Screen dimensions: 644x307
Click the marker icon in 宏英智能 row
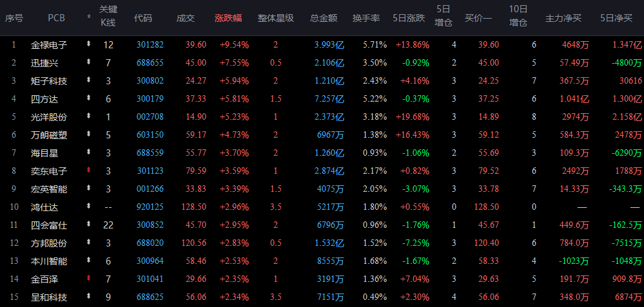[88, 188]
